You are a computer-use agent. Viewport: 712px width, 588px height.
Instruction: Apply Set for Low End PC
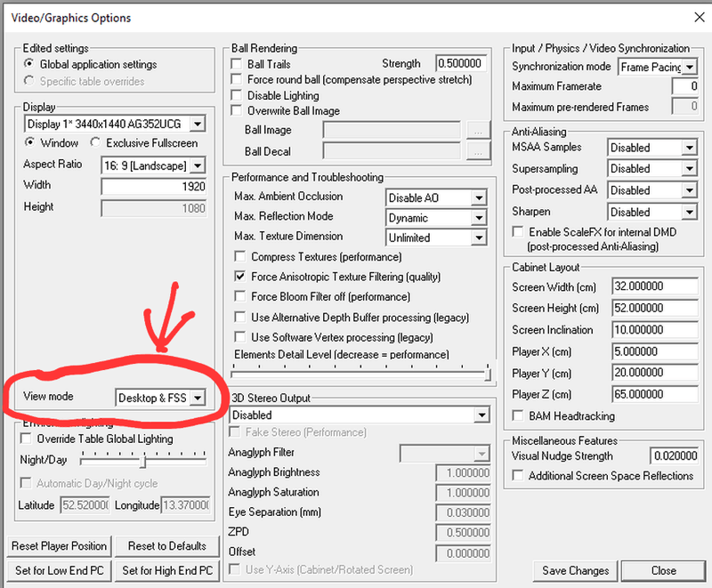[x=59, y=570]
